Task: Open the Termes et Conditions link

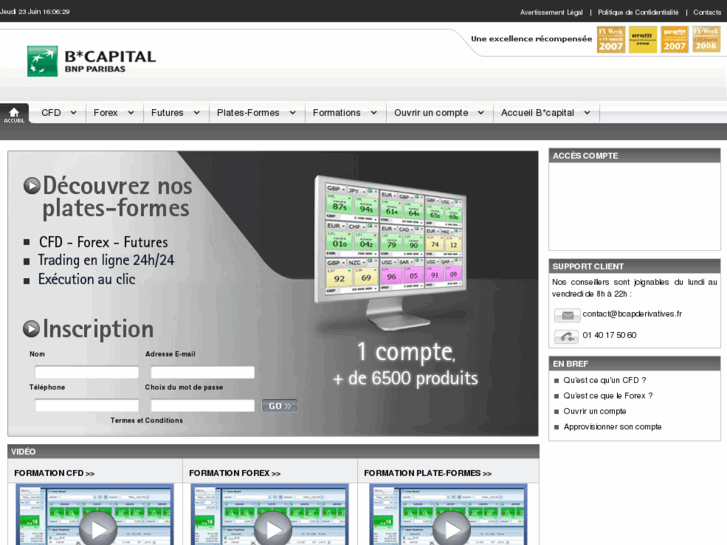Action: (x=147, y=420)
